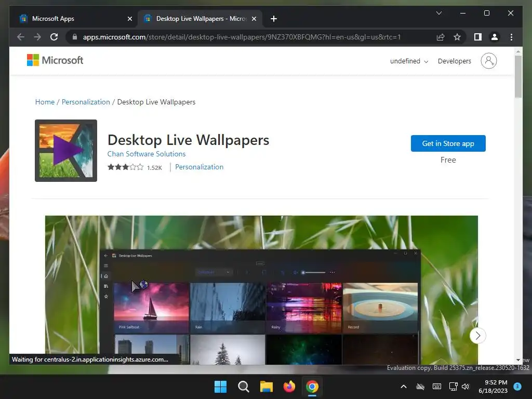The image size is (532, 399).
Task: Click the network tray icon
Action: [x=453, y=387]
